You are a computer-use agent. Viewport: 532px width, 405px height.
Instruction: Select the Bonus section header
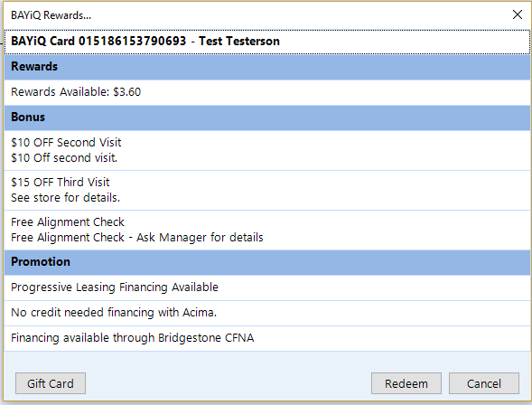pos(267,118)
